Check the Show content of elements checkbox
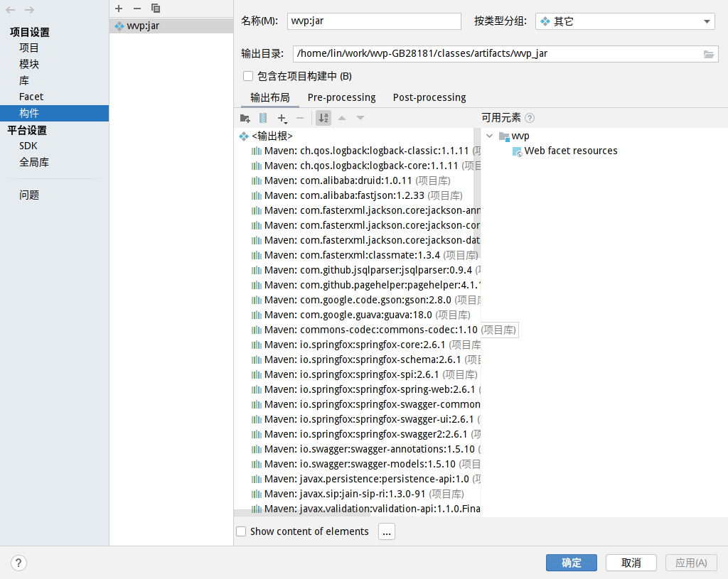 [x=241, y=531]
